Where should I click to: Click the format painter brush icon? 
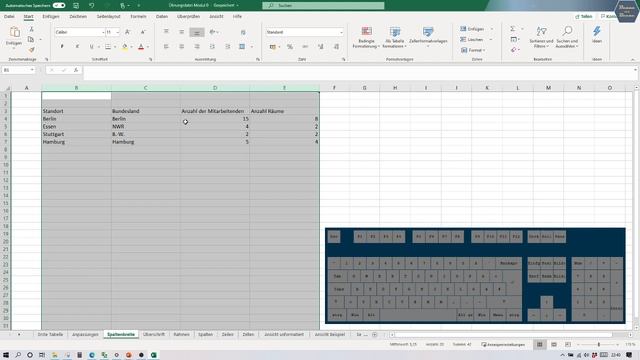pos(31,49)
